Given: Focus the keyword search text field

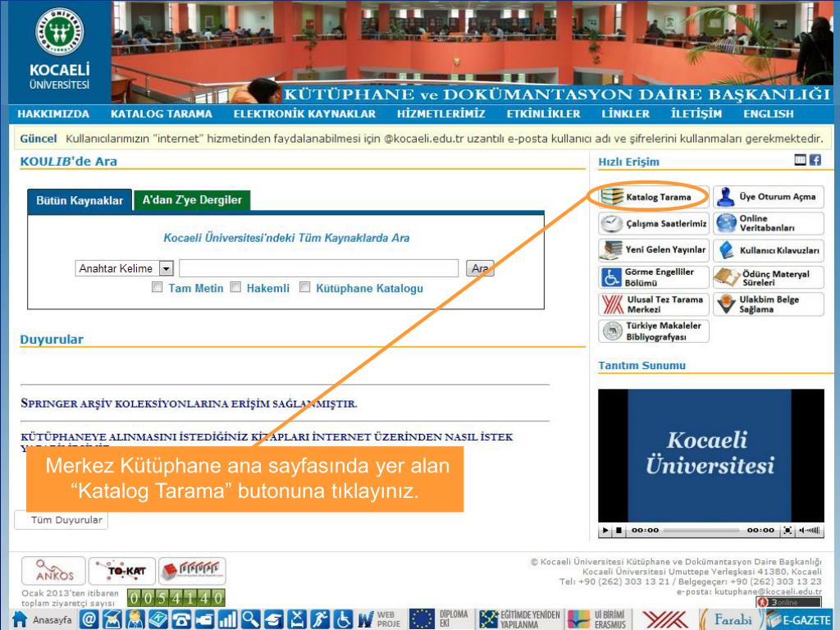Looking at the screenshot, I should tap(319, 268).
